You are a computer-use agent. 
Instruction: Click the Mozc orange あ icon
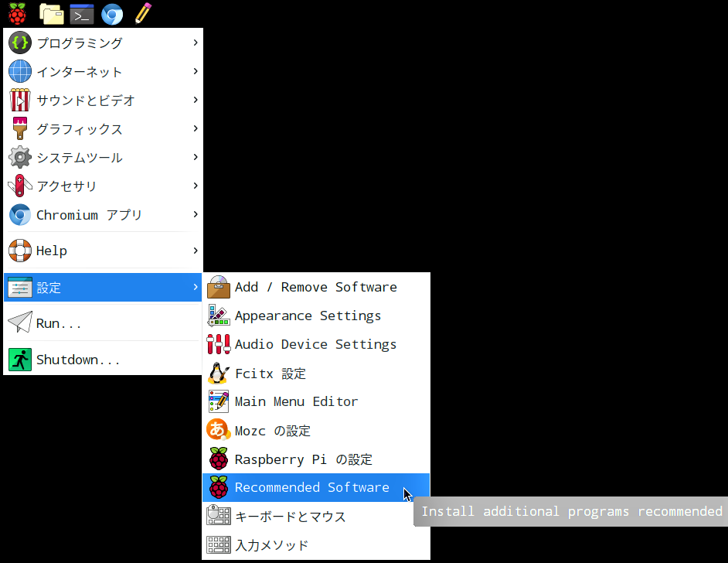point(219,430)
